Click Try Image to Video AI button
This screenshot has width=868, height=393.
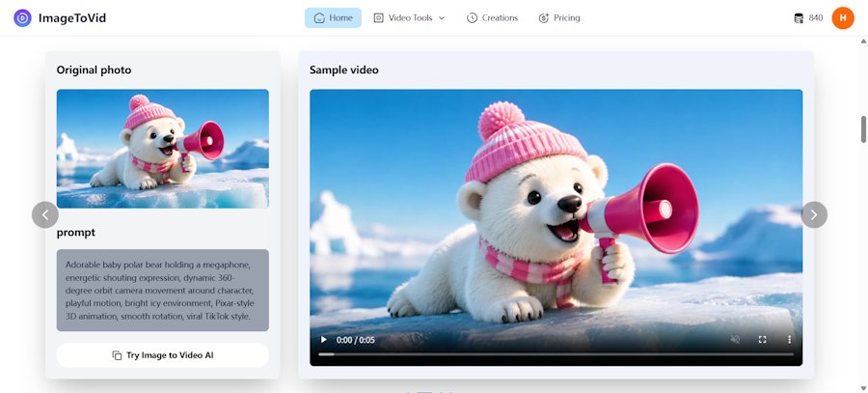[x=163, y=355]
